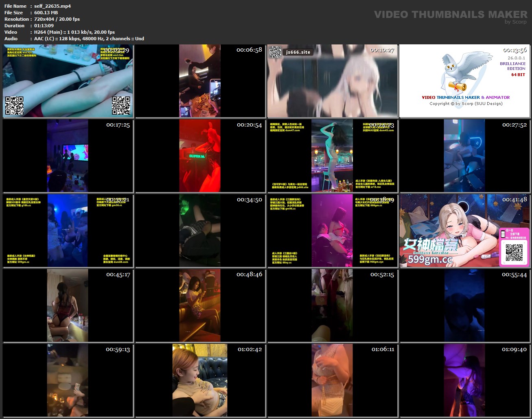Screen dimensions: 532x419
Task: Select the red-lit thumbnail at 00:20:54
Action: (x=200, y=156)
